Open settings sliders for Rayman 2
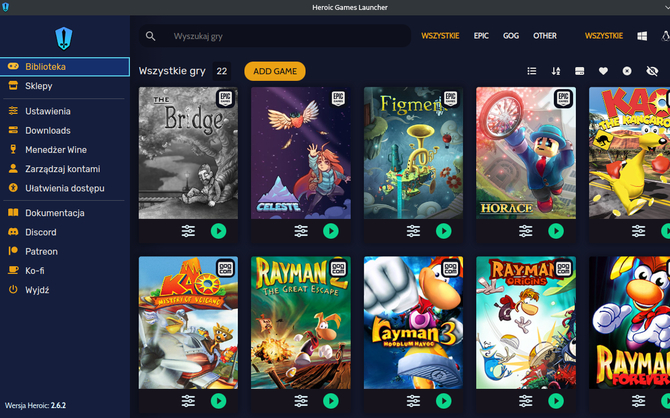670x418 pixels. click(x=301, y=401)
